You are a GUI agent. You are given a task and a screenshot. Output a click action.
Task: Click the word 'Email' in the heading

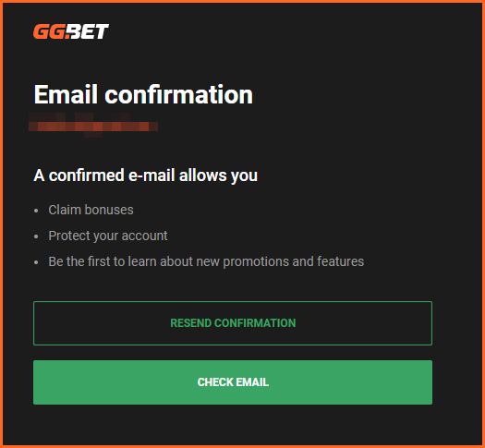[x=66, y=94]
